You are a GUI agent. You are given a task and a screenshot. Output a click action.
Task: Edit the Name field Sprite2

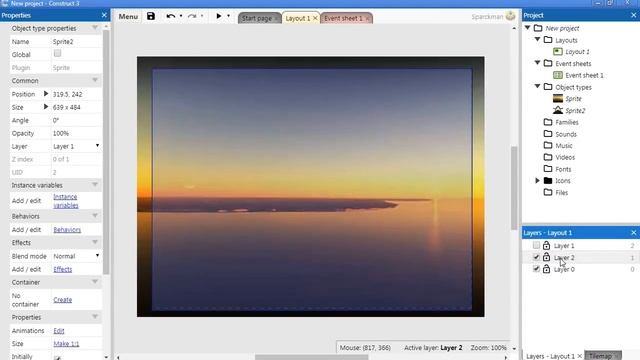(76, 42)
